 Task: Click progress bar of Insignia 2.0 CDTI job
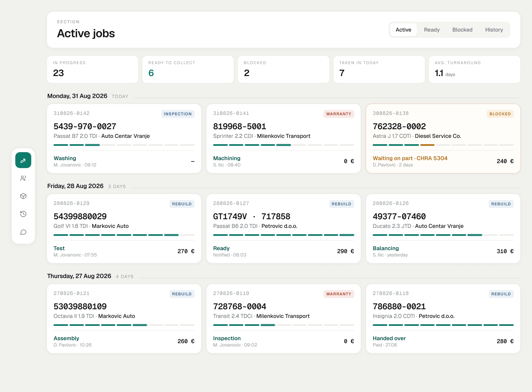(443, 325)
